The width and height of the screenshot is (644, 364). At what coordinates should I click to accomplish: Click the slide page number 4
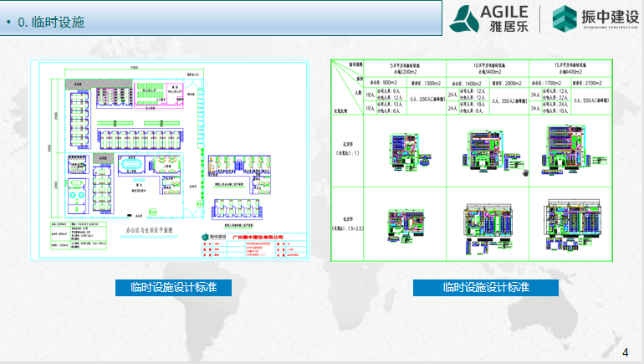(625, 352)
